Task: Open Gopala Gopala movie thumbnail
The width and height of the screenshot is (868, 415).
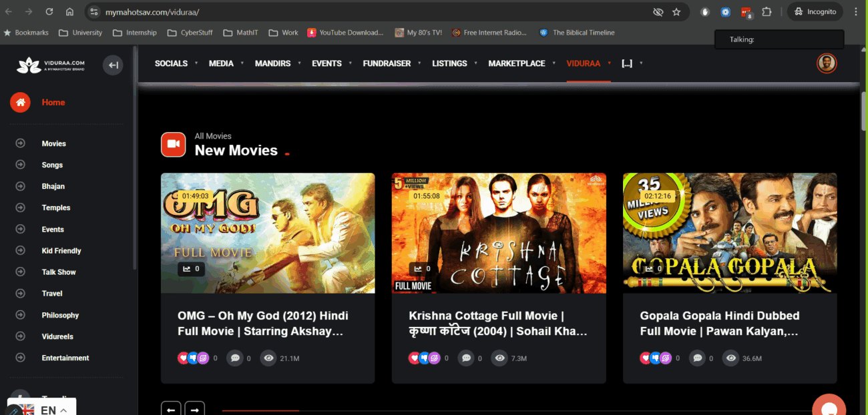Action: click(729, 233)
